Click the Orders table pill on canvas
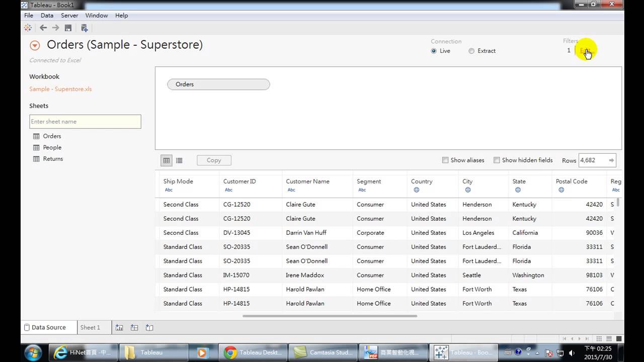Viewport: 644px width, 362px height. (218, 84)
